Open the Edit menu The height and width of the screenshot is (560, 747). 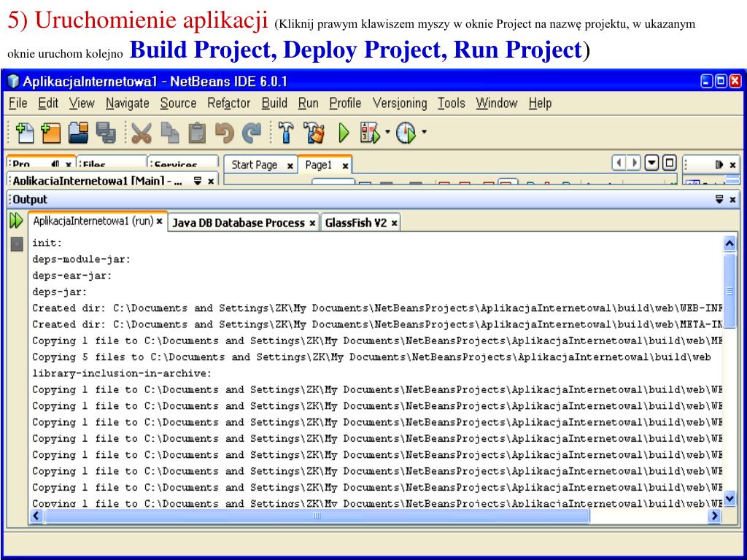pos(48,104)
